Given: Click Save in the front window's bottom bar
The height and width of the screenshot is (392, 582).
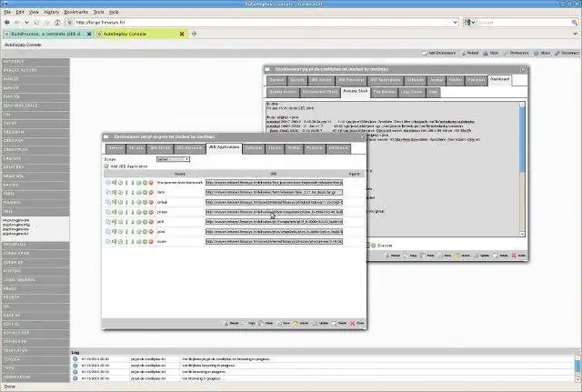Looking at the screenshot, I should 283,323.
